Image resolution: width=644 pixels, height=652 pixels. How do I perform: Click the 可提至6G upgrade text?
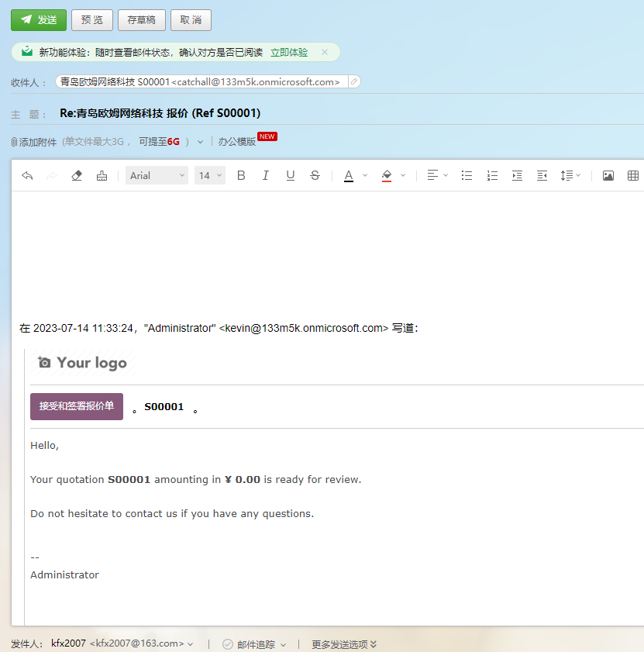click(159, 142)
